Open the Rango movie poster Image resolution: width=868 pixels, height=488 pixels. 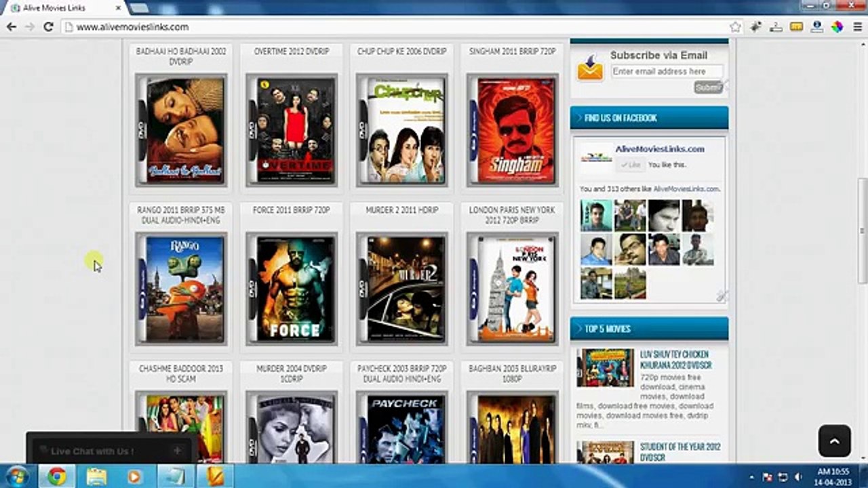pos(181,289)
